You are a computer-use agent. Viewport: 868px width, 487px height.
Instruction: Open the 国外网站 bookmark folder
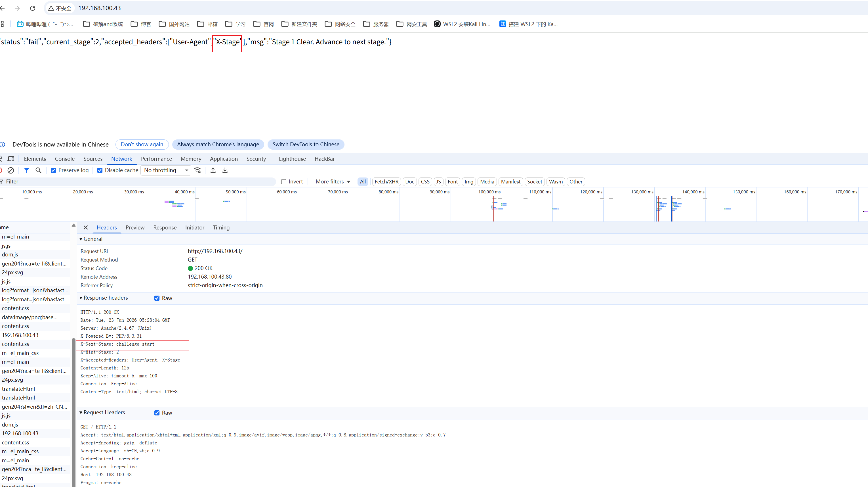click(174, 24)
